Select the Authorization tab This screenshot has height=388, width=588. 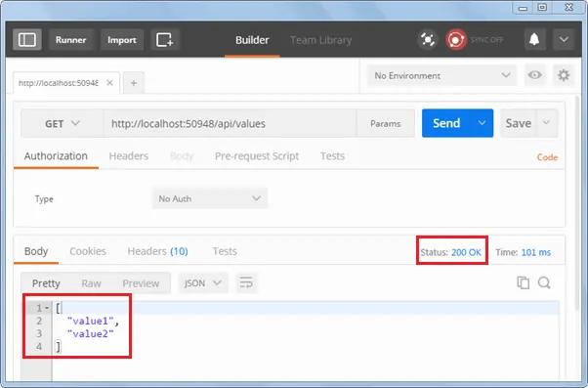(56, 156)
